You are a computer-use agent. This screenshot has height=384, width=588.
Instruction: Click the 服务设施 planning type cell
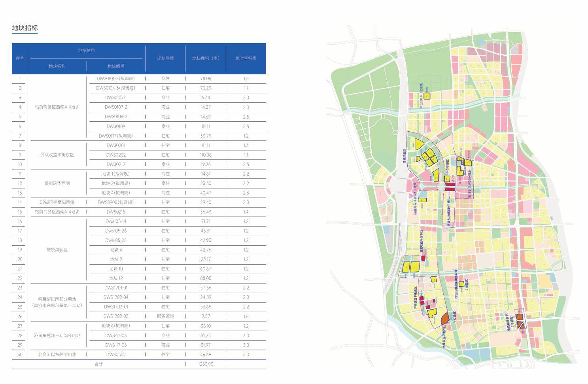pos(165,316)
